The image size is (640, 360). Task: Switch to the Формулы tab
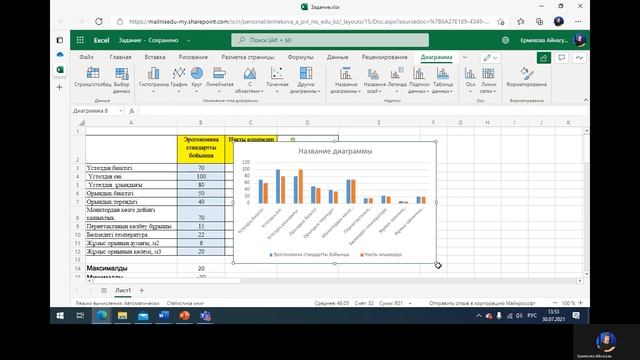pos(300,57)
